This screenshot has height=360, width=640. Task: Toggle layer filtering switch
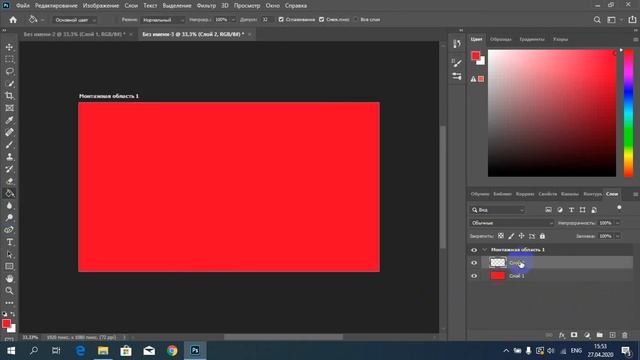(619, 208)
